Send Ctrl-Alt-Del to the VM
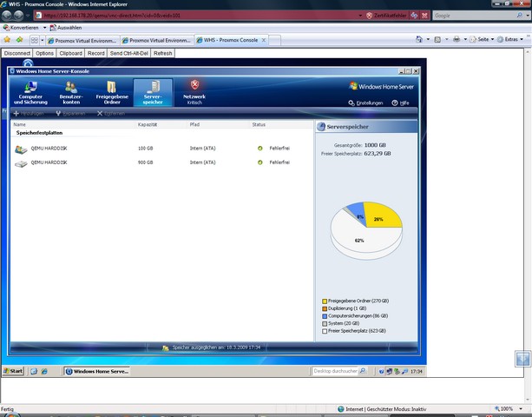This screenshot has width=532, height=417. (129, 53)
